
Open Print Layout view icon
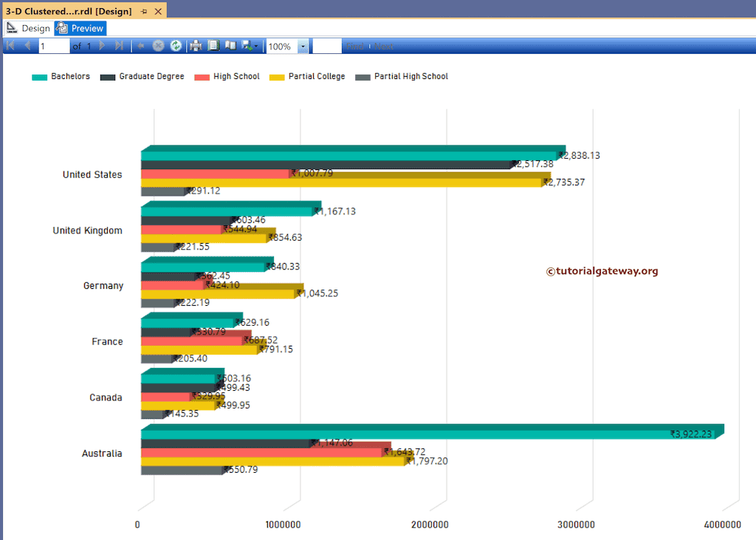pyautogui.click(x=213, y=45)
